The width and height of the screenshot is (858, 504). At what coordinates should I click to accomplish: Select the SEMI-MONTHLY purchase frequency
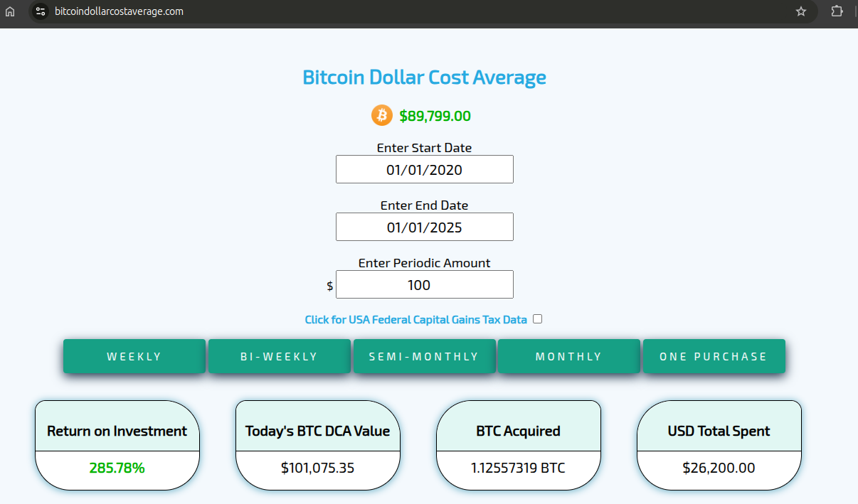pyautogui.click(x=424, y=356)
